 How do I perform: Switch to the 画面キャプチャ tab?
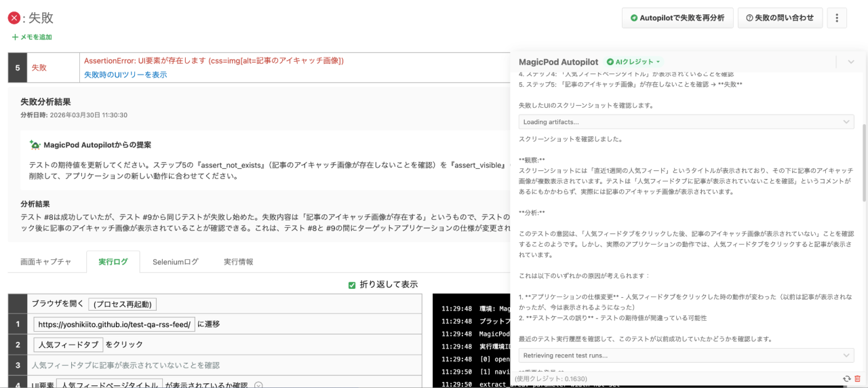45,262
